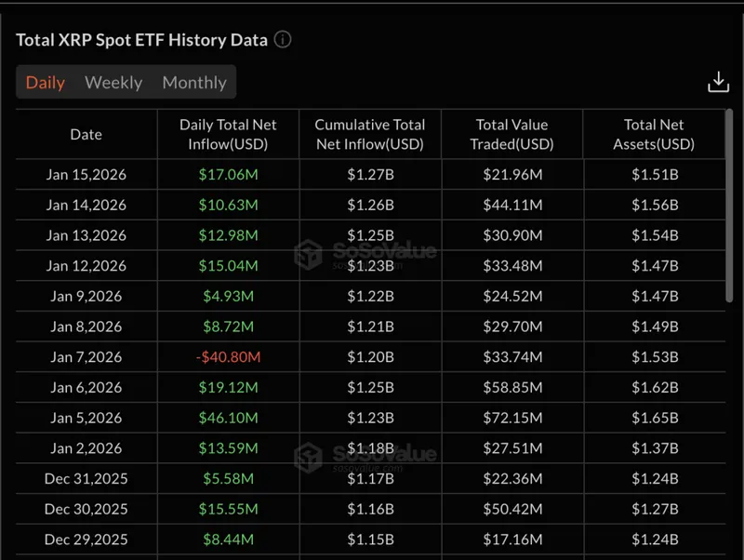Screen dimensions: 744x560
Task: Click the Date column header
Action: (86, 134)
